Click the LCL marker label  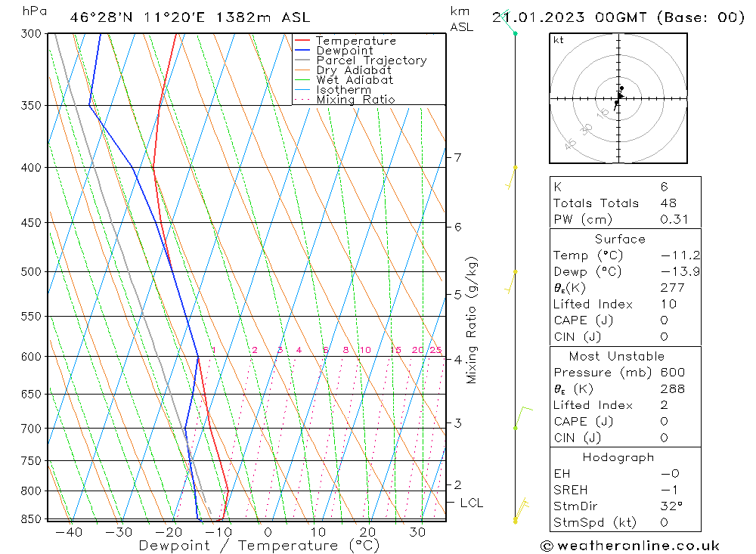[x=471, y=503]
